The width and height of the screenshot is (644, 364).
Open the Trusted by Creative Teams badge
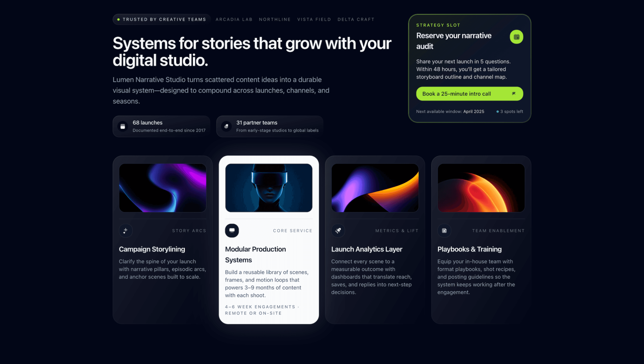[162, 19]
